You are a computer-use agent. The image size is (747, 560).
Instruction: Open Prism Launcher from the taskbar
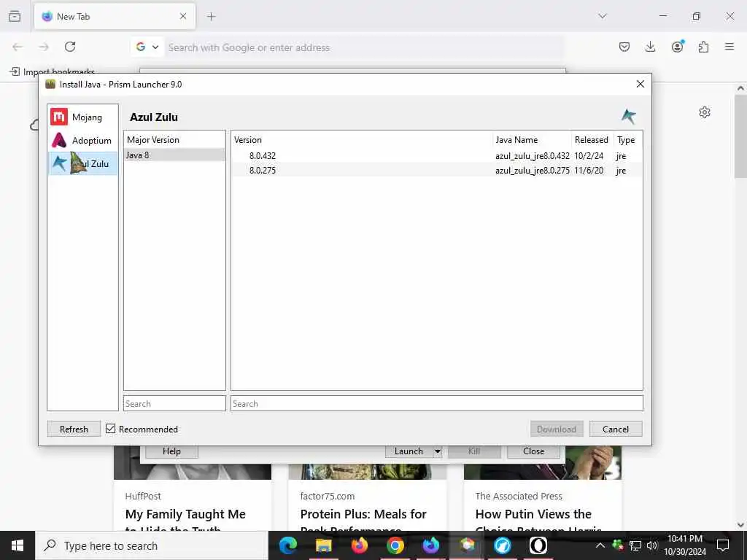[x=467, y=545]
